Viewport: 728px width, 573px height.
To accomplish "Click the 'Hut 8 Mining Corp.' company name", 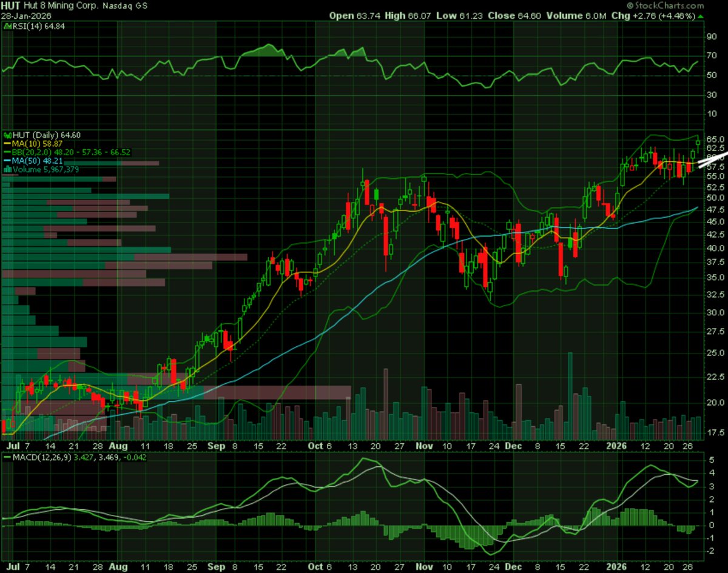I will point(61,5).
